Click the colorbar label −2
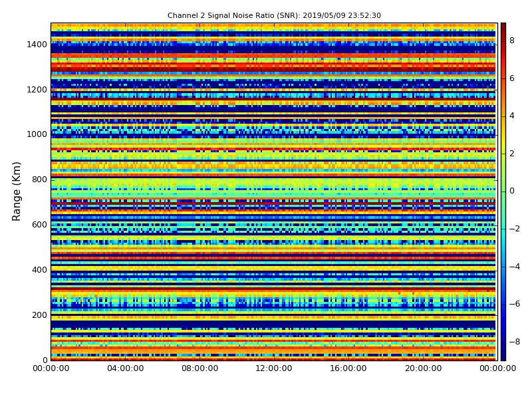This screenshot has height=399, width=532. (515, 229)
